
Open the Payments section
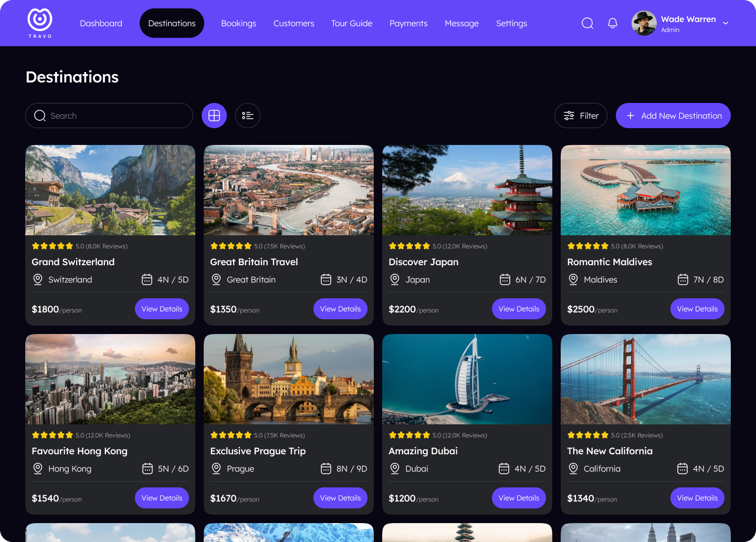click(408, 23)
